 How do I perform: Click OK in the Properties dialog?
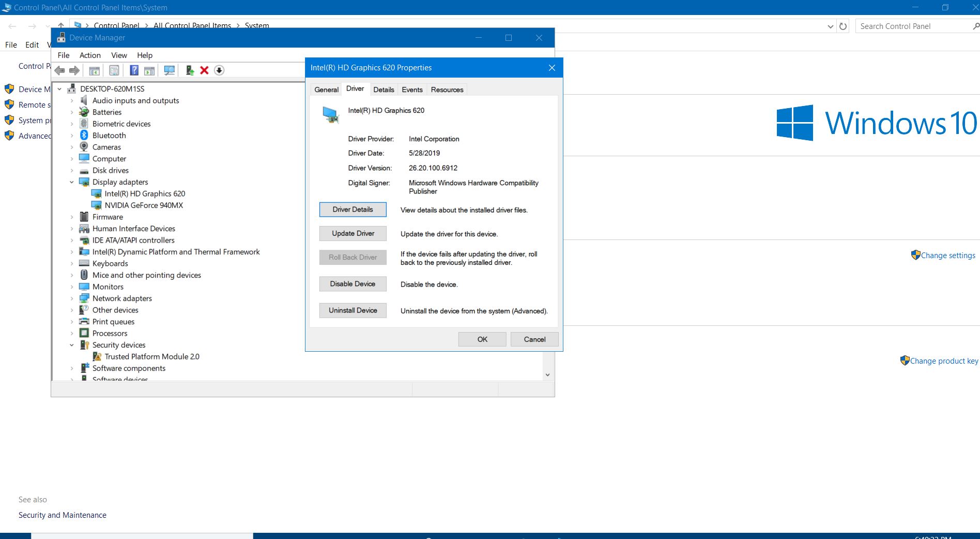pos(482,339)
